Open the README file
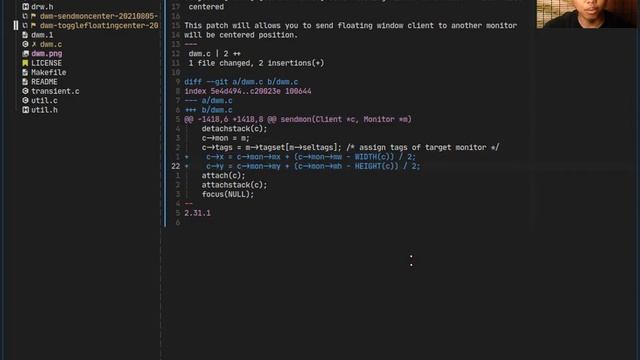 pyautogui.click(x=44, y=82)
